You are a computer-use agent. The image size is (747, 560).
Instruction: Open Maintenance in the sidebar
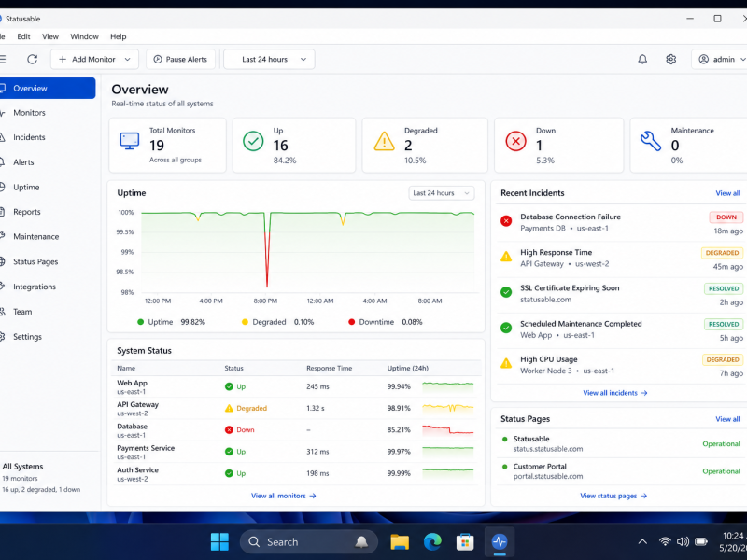click(48, 237)
